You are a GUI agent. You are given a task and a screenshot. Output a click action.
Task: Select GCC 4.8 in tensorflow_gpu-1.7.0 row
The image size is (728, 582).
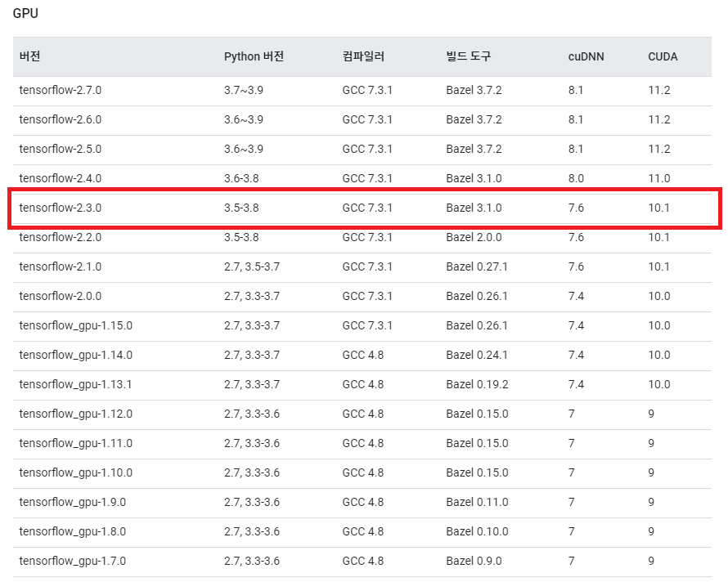pos(363,561)
